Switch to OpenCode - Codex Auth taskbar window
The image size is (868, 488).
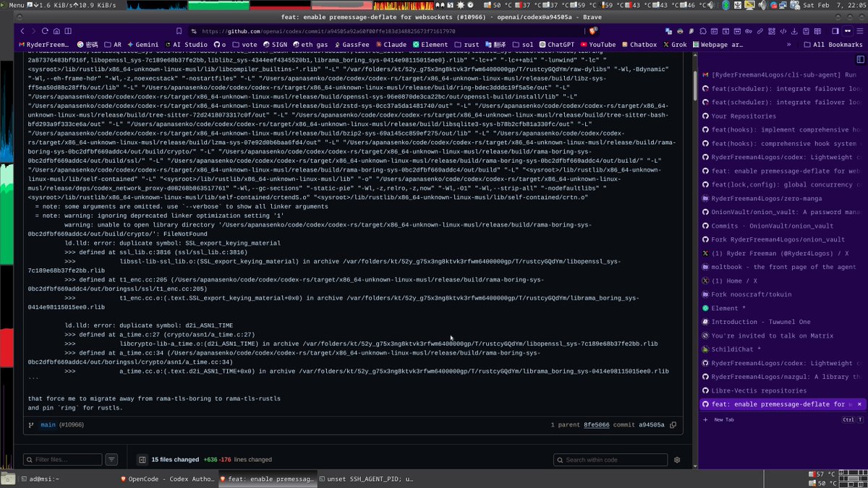click(x=167, y=479)
